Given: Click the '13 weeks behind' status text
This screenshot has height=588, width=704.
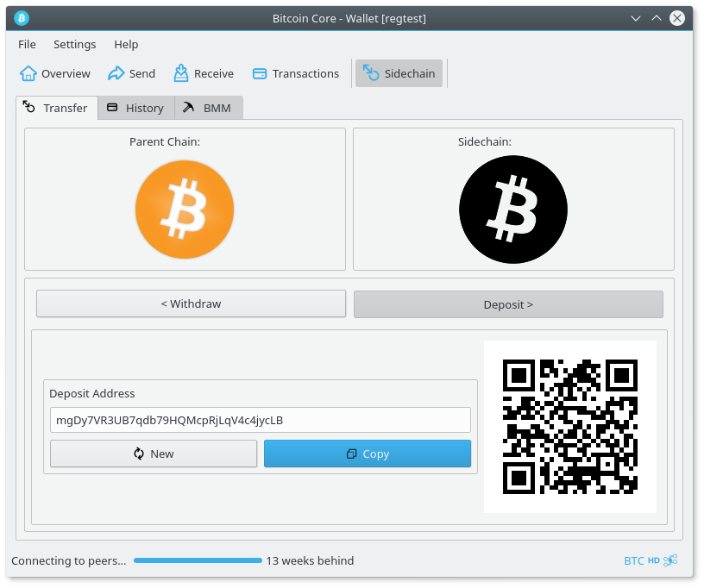Looking at the screenshot, I should 310,560.
